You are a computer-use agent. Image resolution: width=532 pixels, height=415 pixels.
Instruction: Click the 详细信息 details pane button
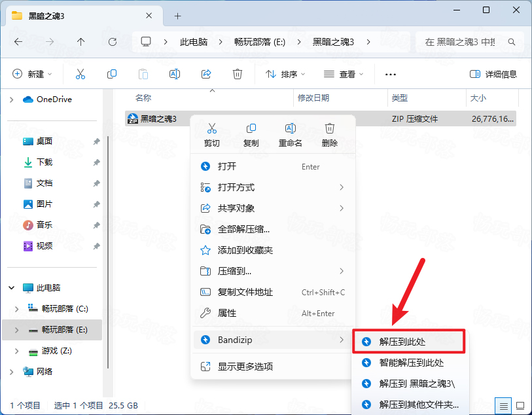tap(493, 74)
